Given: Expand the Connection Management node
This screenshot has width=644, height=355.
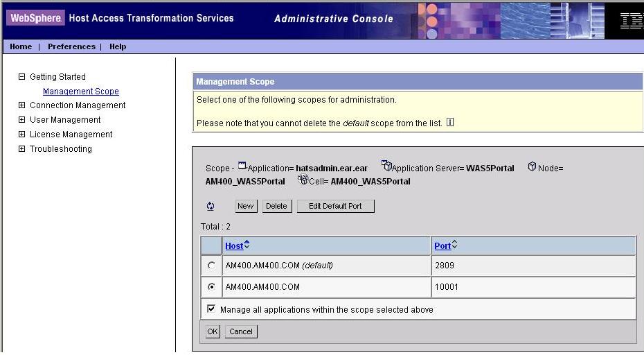Looking at the screenshot, I should [x=21, y=105].
